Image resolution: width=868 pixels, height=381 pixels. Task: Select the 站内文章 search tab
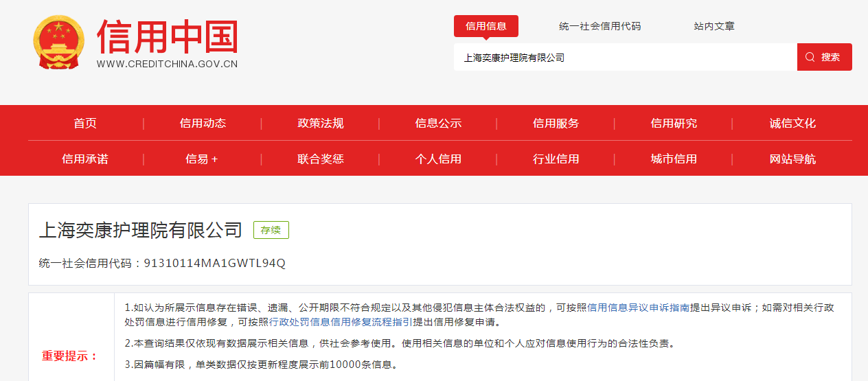pos(714,26)
